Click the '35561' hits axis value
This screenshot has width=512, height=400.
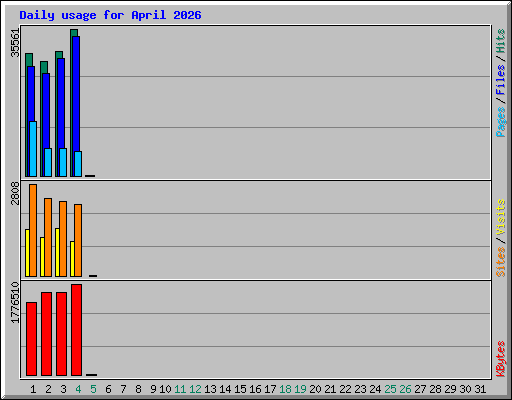point(15,43)
